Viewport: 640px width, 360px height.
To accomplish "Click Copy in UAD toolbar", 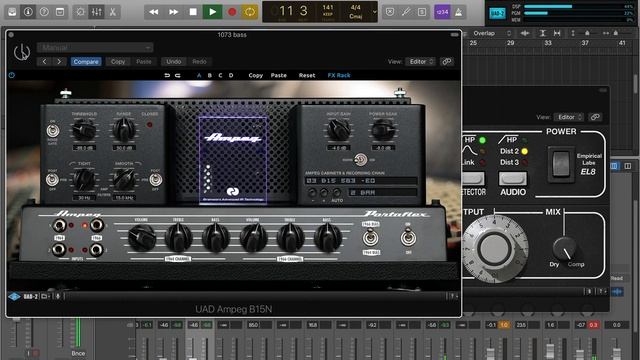I will [x=256, y=75].
